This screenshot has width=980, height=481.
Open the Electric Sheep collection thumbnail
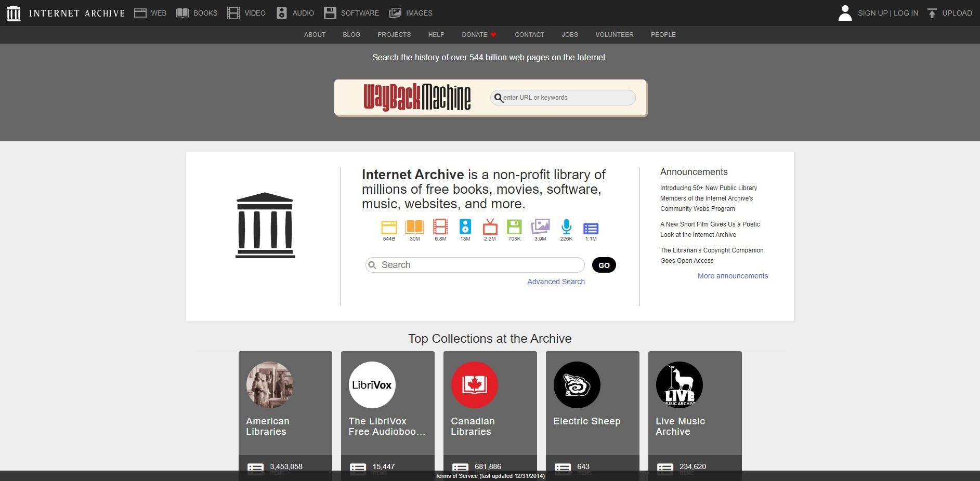coord(577,385)
